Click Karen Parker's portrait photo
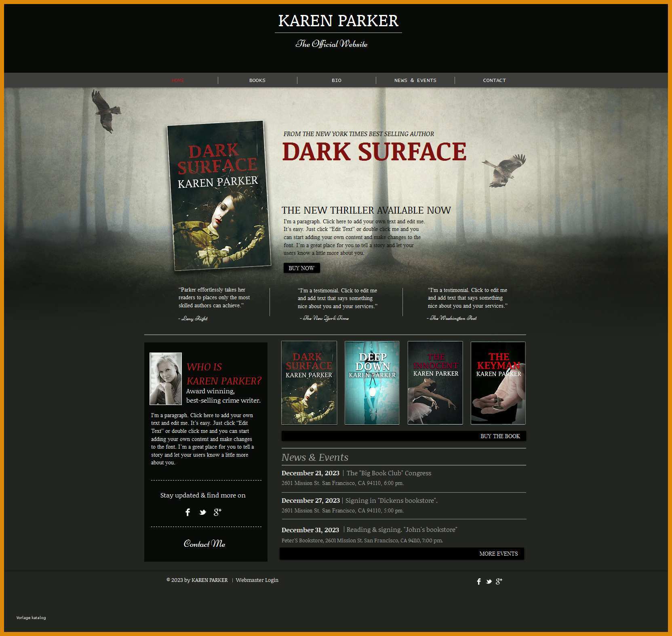 166,379
